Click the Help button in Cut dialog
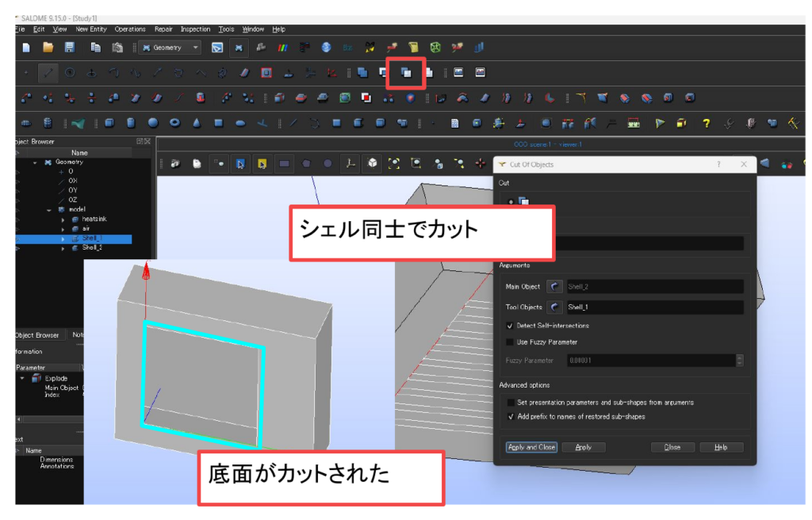This screenshot has height=520, width=812. click(x=721, y=447)
